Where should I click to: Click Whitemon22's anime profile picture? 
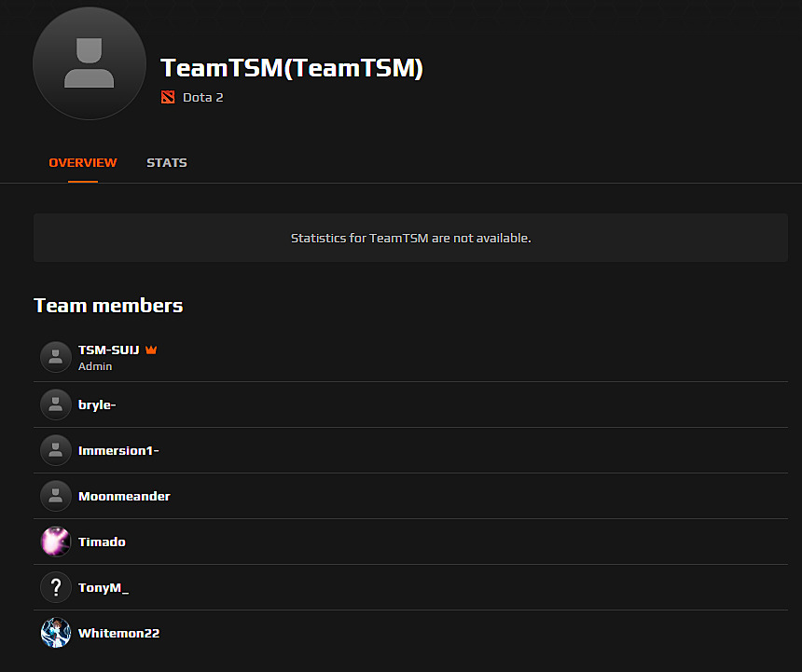[x=56, y=633]
